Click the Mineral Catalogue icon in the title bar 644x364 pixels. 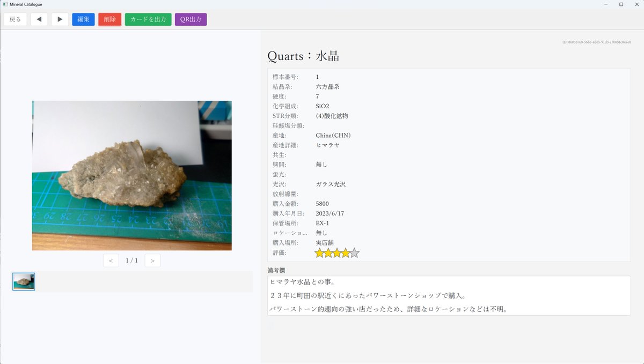point(4,4)
